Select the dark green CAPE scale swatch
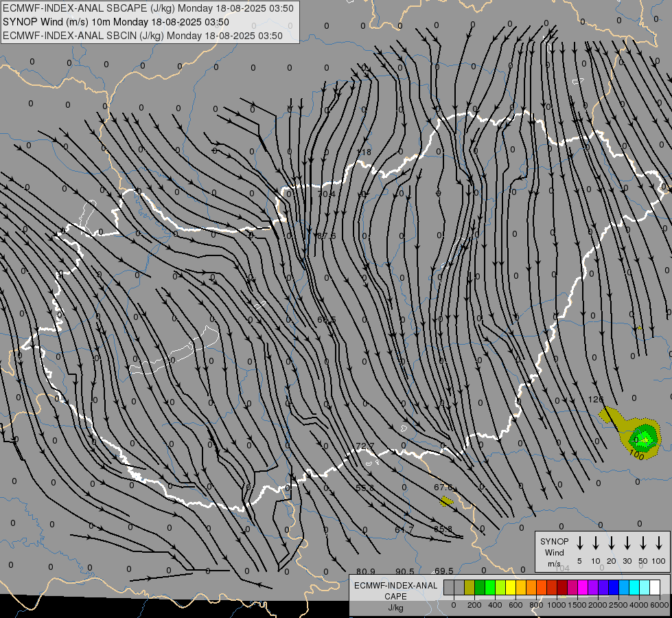The height and width of the screenshot is (618, 672). [x=480, y=587]
